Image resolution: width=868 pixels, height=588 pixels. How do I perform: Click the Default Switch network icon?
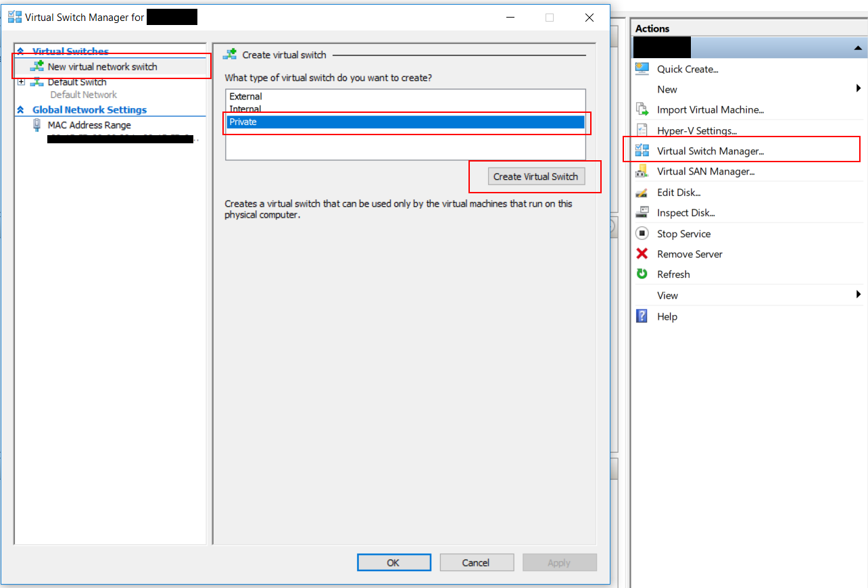(37, 82)
